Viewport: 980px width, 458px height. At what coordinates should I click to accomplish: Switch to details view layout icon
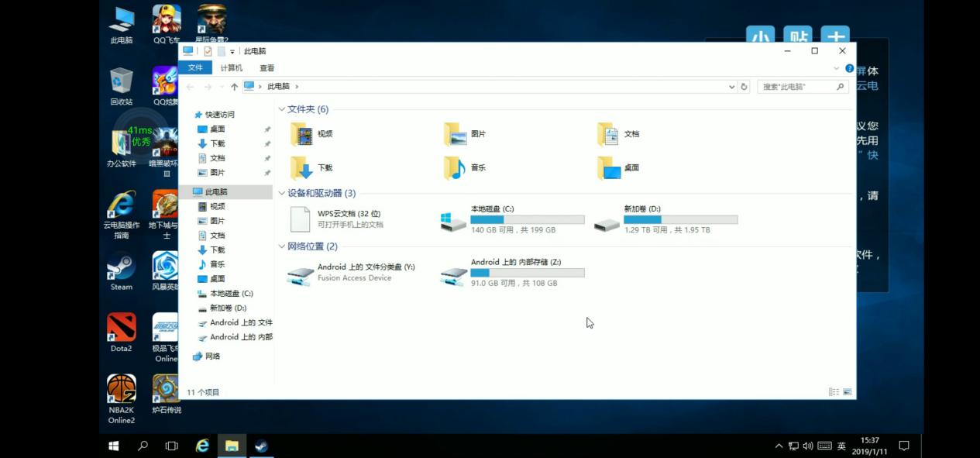click(834, 392)
